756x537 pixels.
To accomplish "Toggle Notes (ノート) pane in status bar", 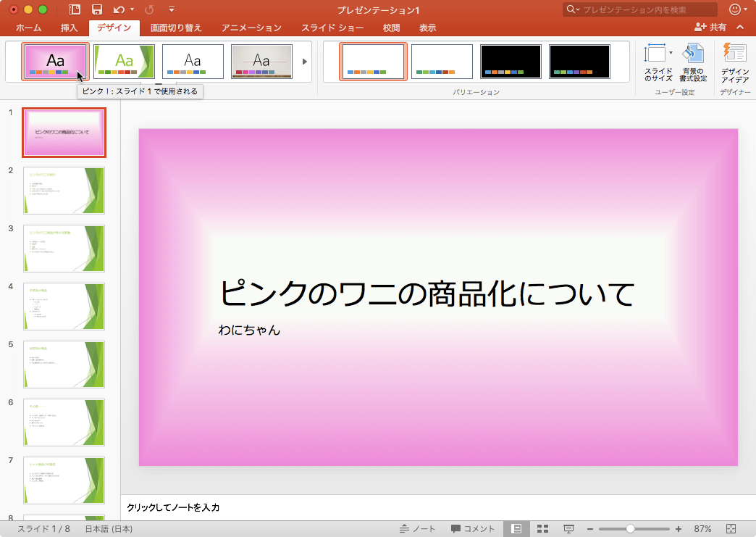I will pos(418,529).
